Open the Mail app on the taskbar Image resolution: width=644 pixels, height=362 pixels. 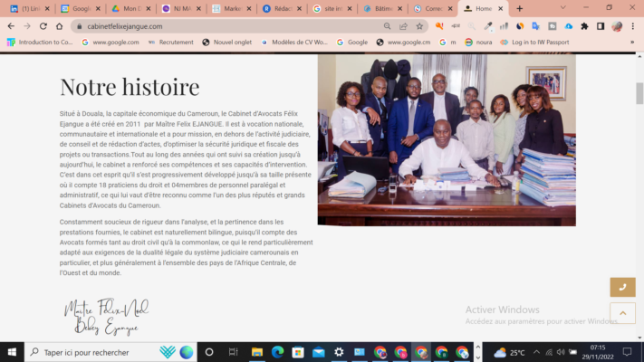tap(319, 352)
